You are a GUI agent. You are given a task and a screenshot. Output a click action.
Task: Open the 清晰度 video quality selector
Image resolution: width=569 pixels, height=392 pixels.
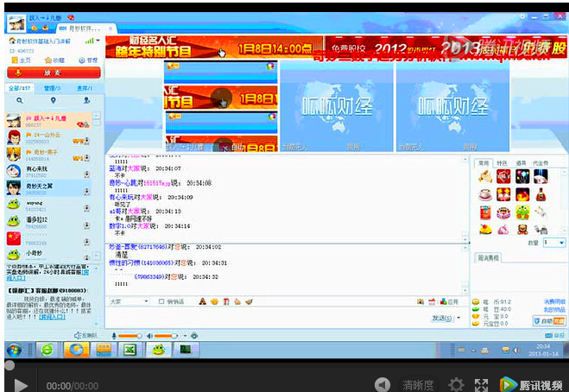pos(417,384)
